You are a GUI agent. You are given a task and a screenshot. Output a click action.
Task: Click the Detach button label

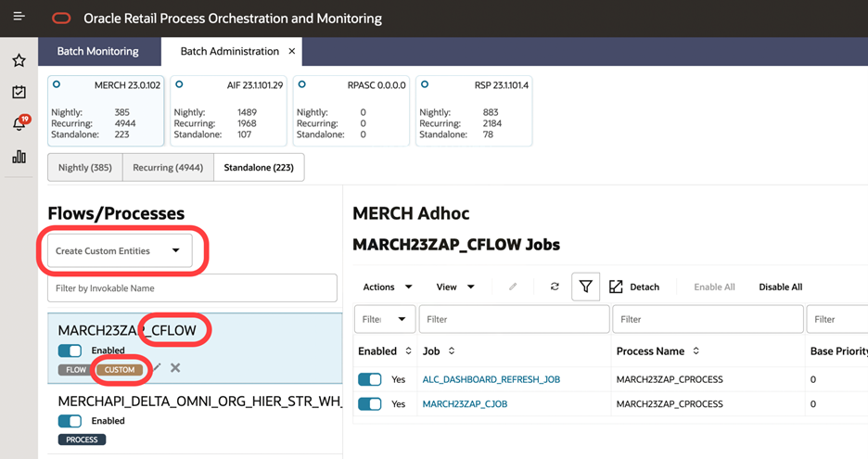coord(645,287)
